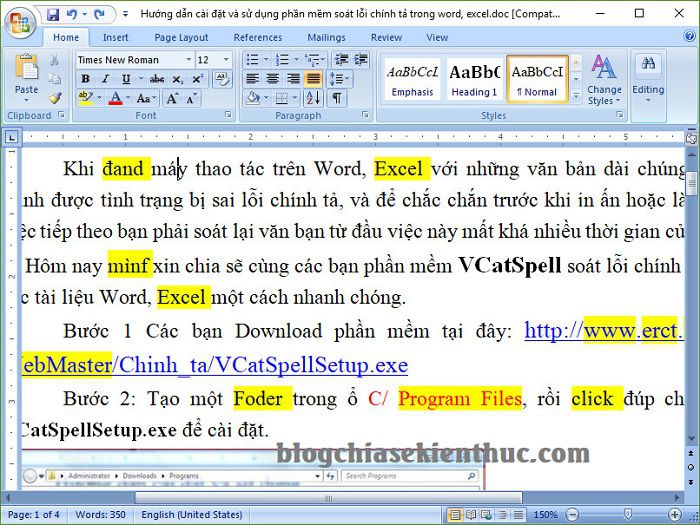This screenshot has width=700, height=525.
Task: Apply Emphasis style
Action: 412,79
